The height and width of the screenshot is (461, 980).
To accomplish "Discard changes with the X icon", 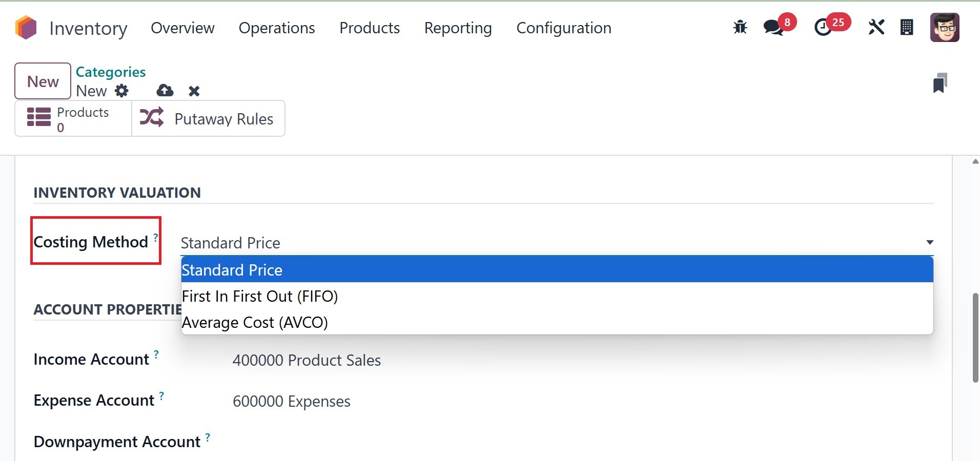I will [x=194, y=91].
